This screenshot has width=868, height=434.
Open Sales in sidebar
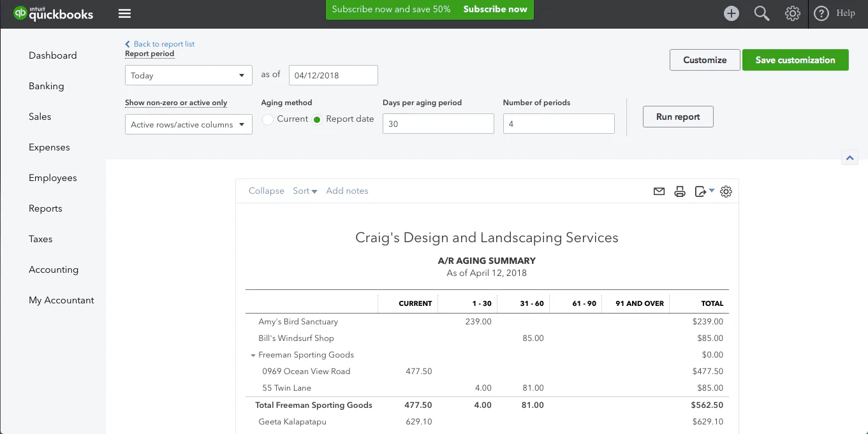[40, 117]
